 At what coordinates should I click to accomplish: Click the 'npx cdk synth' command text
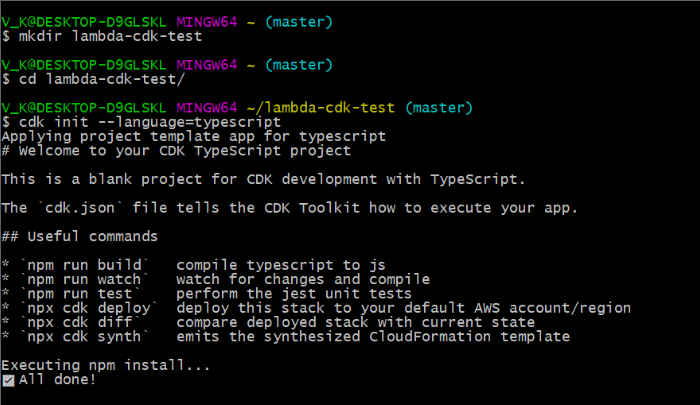84,337
